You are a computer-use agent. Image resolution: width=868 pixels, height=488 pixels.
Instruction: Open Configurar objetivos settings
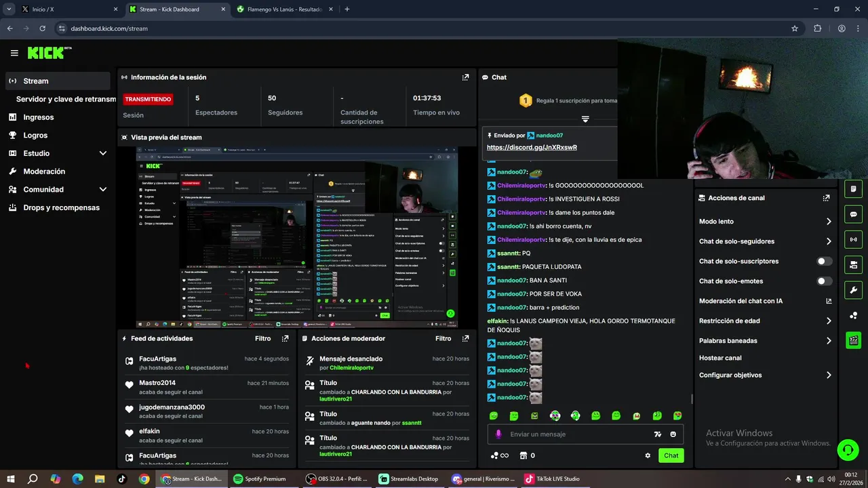(x=766, y=375)
